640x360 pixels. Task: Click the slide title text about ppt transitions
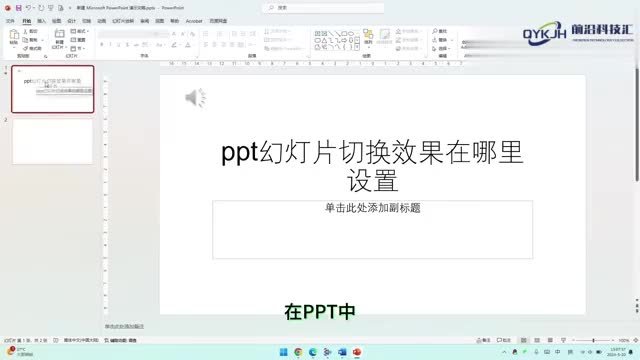[x=372, y=166]
